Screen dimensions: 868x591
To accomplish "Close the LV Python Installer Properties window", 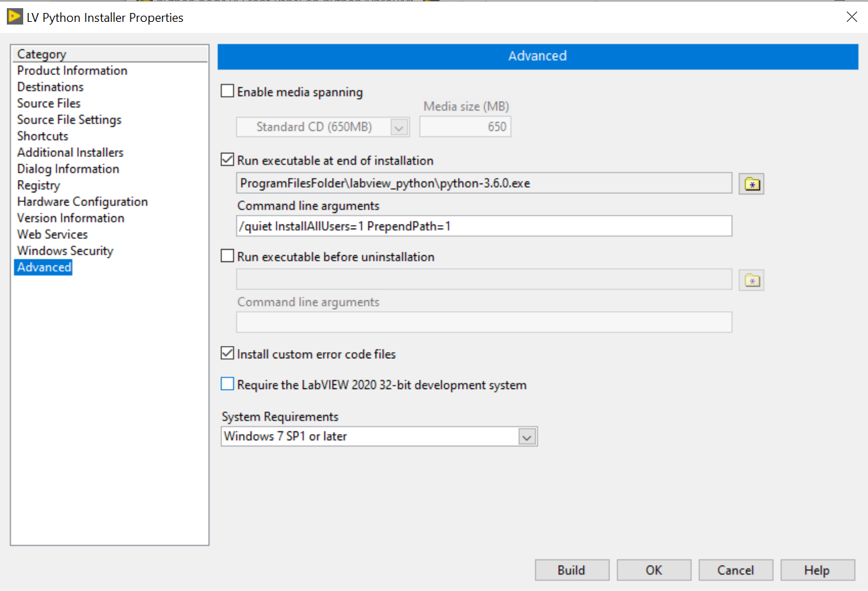I will click(852, 17).
